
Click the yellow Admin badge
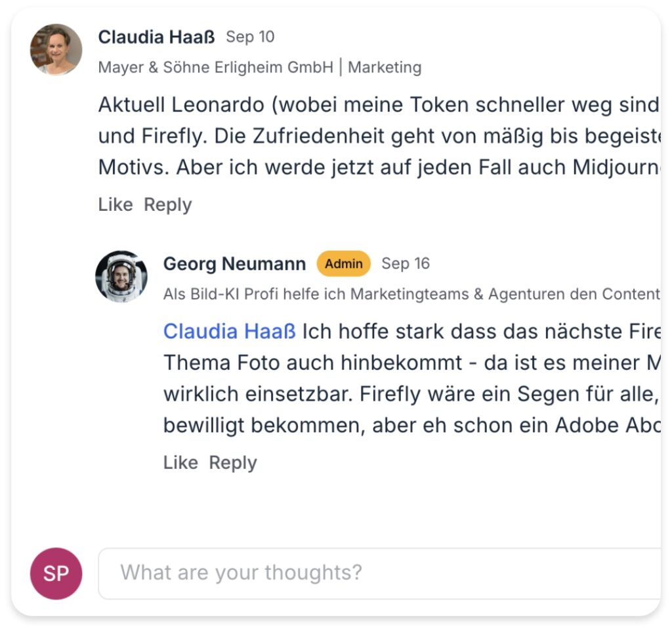[344, 264]
